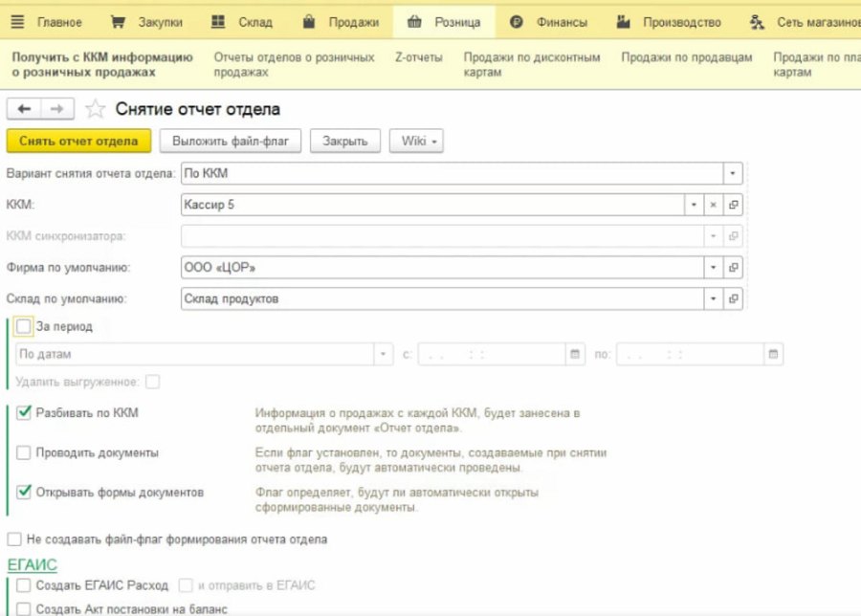Click the bag icon for Продажи
861x616 pixels.
(x=309, y=22)
